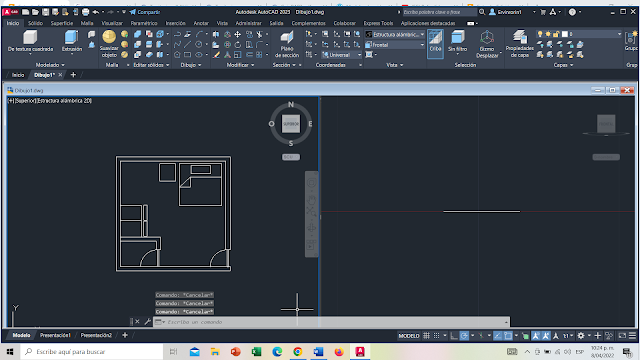Screen dimensions: 640x360
Task: Expand the Dibujo panel
Action: point(191,65)
